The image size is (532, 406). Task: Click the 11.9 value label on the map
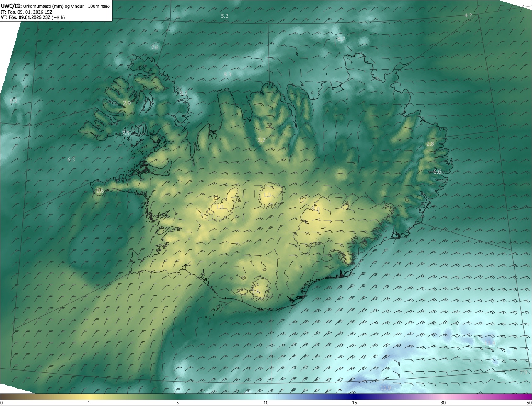386,388
